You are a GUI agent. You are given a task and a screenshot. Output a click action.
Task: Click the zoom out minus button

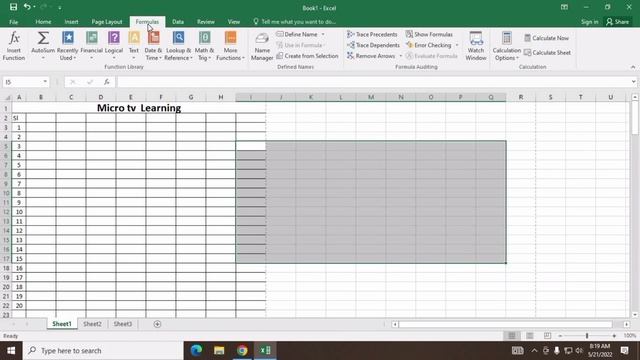[x=560, y=336]
